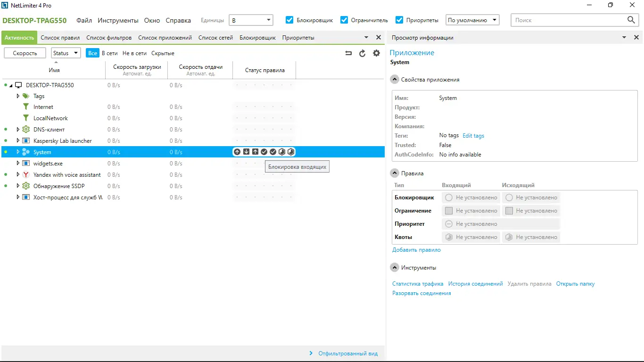This screenshot has width=644, height=362.
Task: Toggle the Ограничитель checkbox
Action: 344,20
